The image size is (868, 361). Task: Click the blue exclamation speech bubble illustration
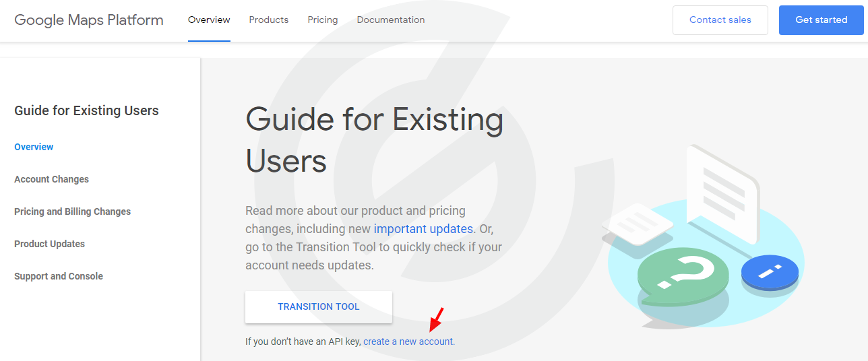pyautogui.click(x=770, y=272)
